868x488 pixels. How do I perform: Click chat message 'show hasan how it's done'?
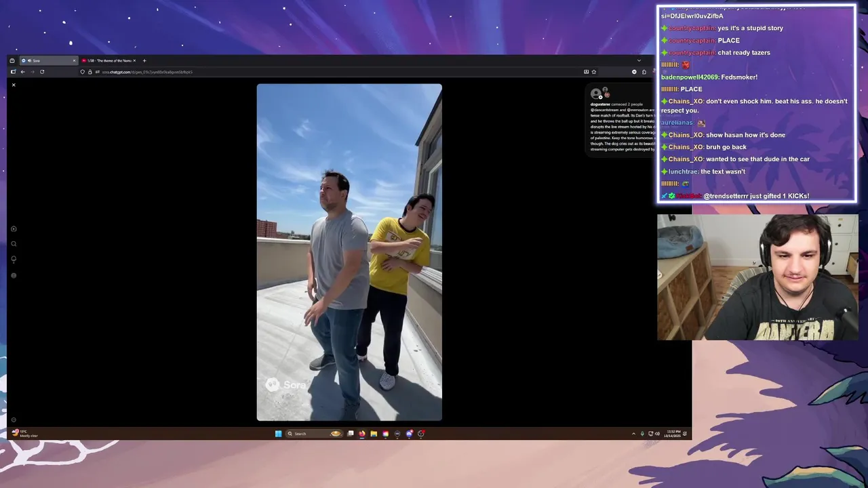(745, 135)
